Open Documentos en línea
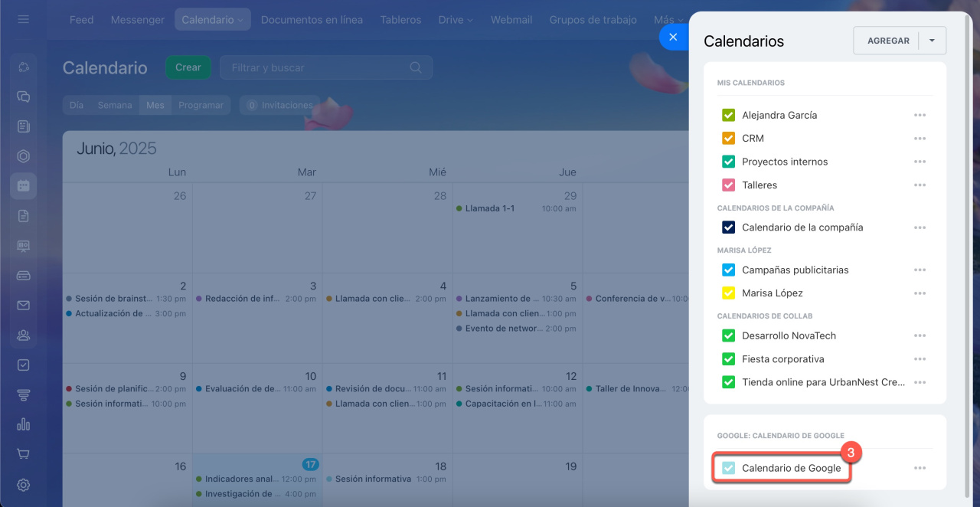This screenshot has height=507, width=980. 312,20
